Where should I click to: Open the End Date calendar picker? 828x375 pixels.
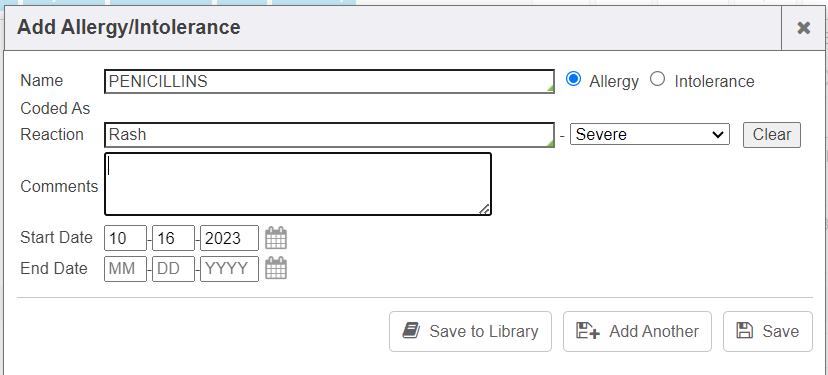tap(276, 268)
